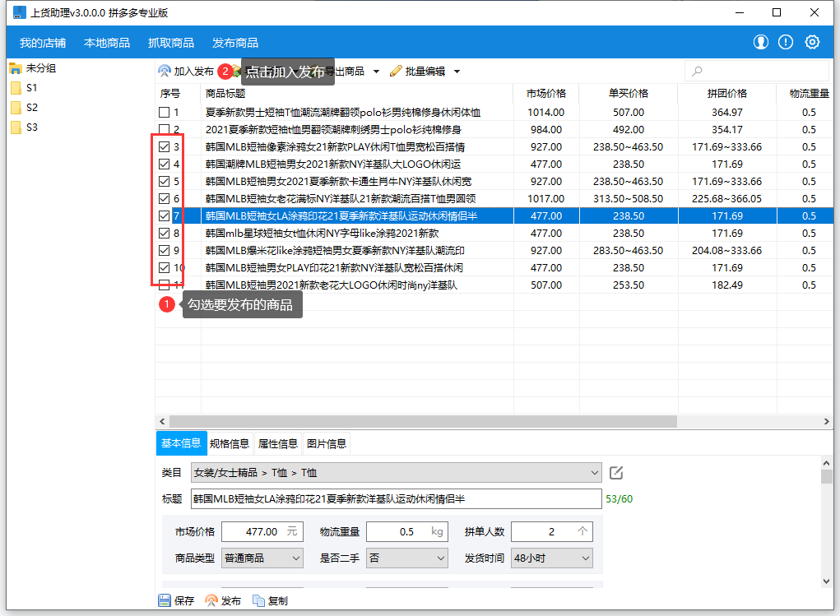This screenshot has width=840, height=616.
Task: Sort by 拼团价格 column header
Action: tap(727, 94)
